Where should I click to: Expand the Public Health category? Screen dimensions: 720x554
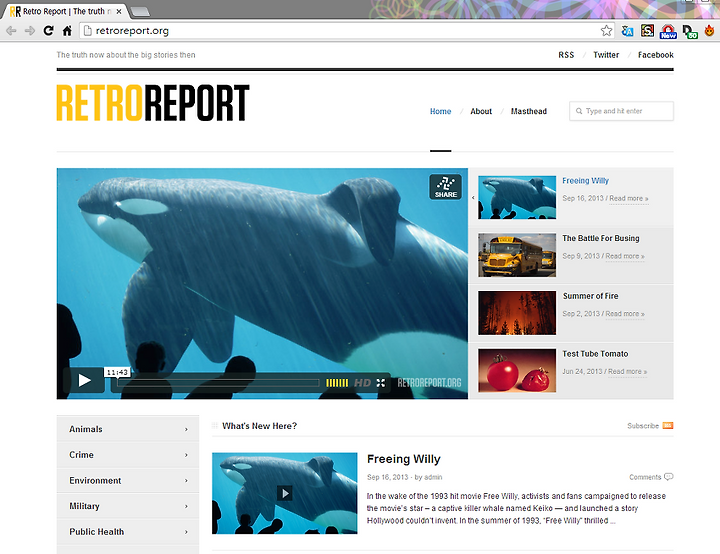(x=128, y=532)
